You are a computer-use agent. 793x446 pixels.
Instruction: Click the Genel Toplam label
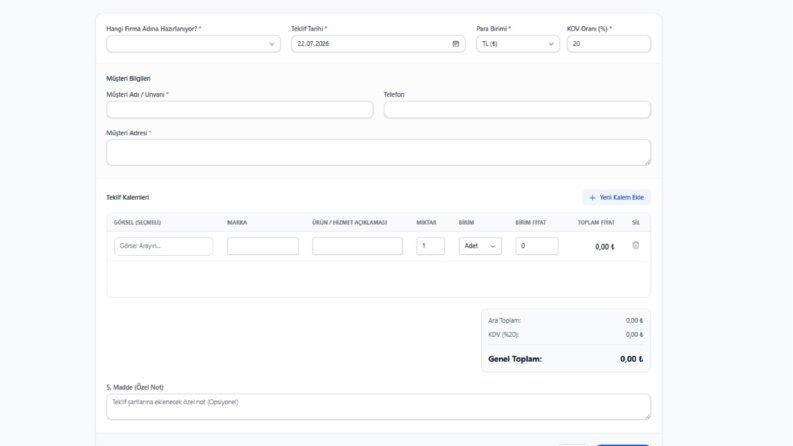515,359
